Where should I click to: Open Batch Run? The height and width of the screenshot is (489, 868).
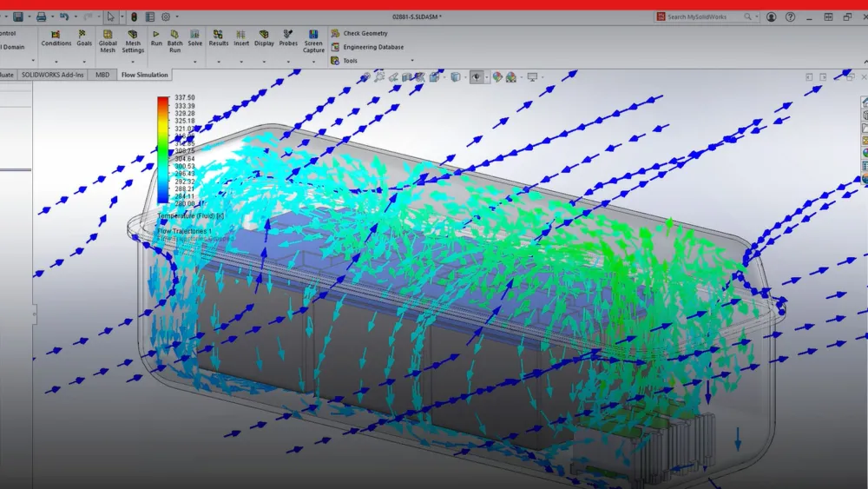(175, 42)
